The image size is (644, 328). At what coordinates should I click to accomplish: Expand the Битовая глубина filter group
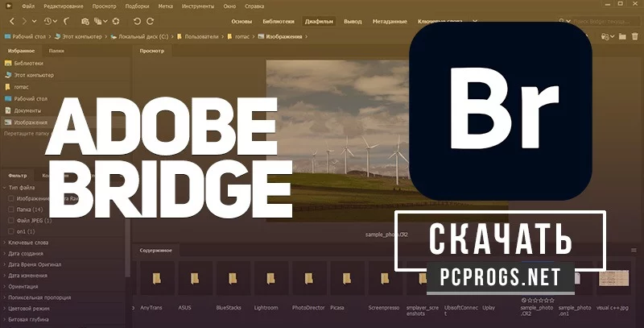pyautogui.click(x=5, y=319)
